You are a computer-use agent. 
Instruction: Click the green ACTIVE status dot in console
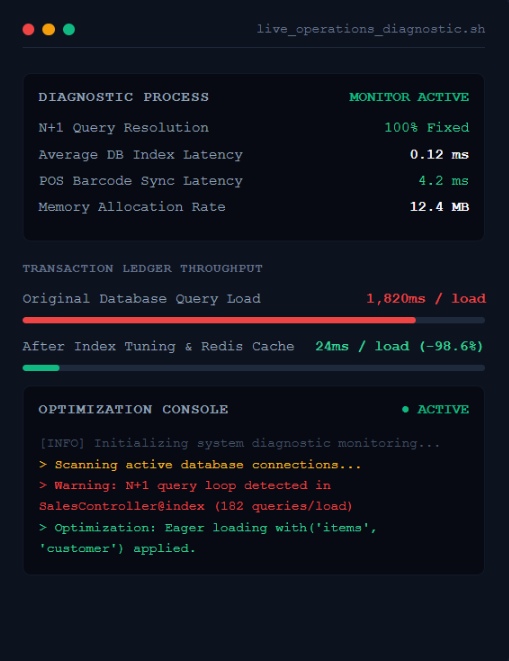405,409
